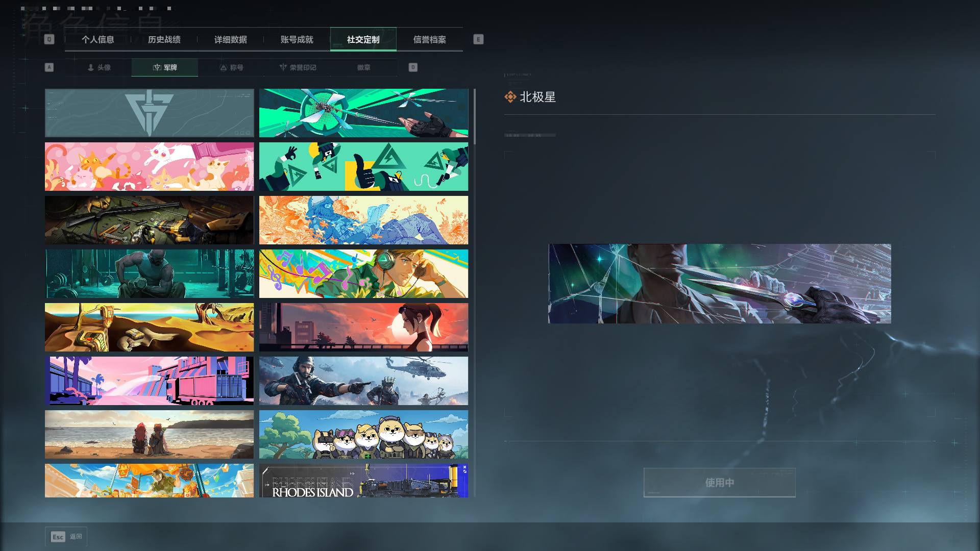Click the 使用中 in-use button
Viewport: 980px width, 551px height.
click(720, 483)
